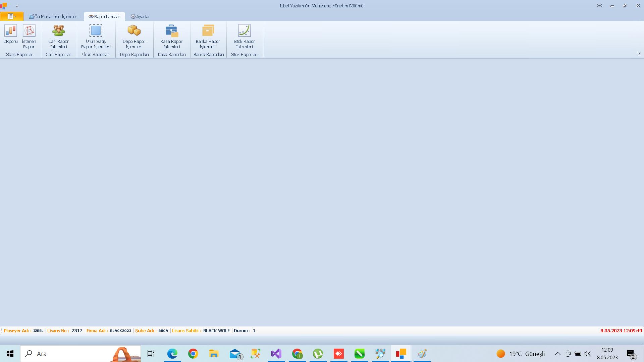
Task: Open the volume control in tray
Action: tap(588, 354)
